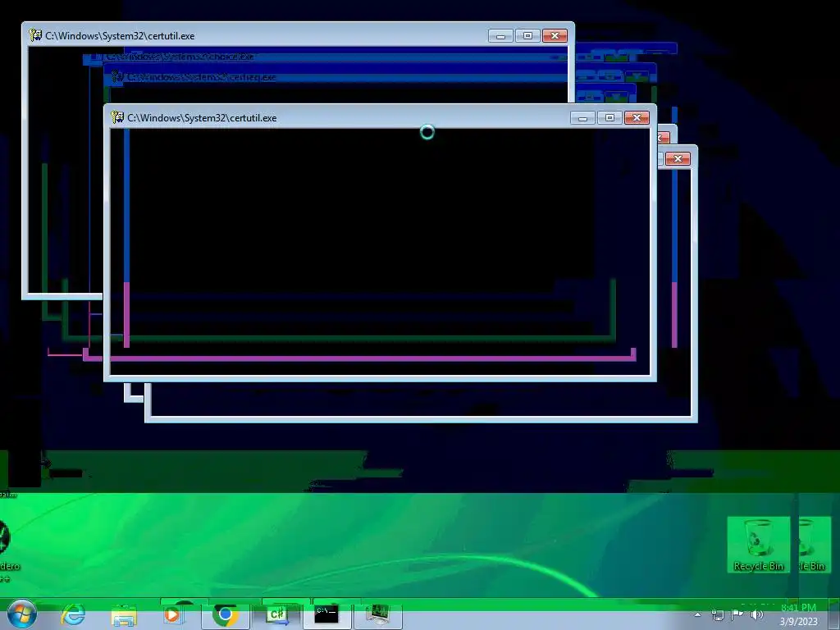
Task: Maximize the front certutil.exe window
Action: coord(609,118)
